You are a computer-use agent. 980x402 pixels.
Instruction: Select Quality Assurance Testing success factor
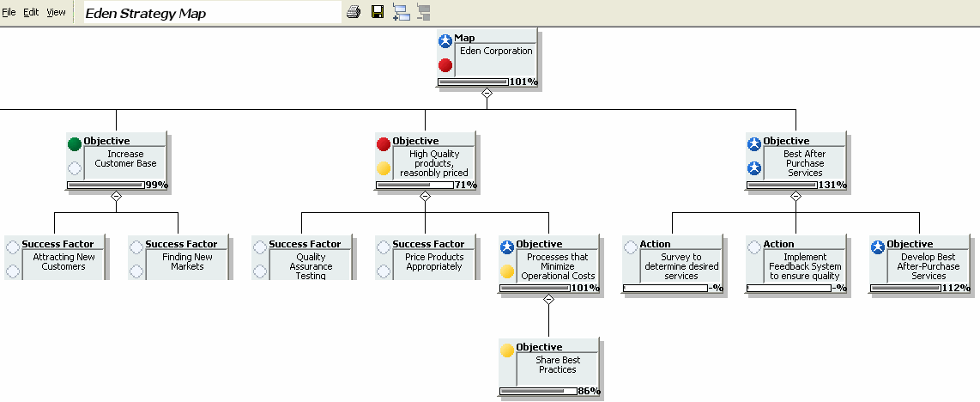[x=311, y=266]
